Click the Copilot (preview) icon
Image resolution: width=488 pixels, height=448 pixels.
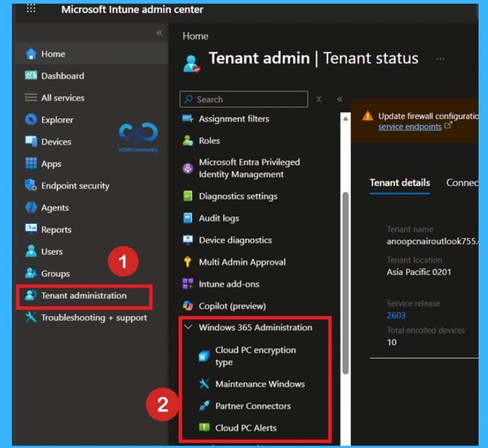pos(188,306)
